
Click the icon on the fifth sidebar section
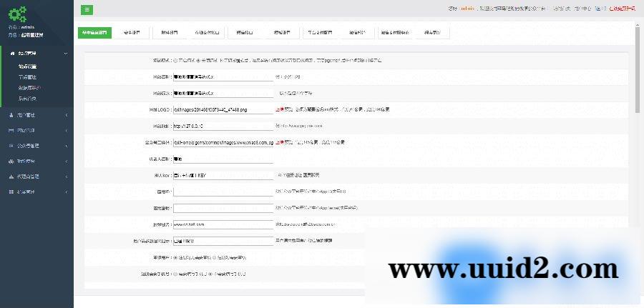(11, 161)
